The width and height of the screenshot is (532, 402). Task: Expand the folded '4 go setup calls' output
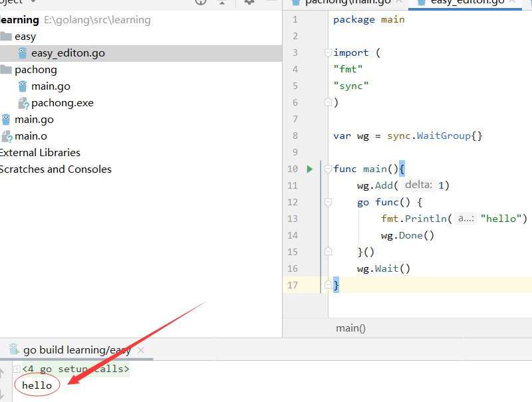(x=17, y=369)
